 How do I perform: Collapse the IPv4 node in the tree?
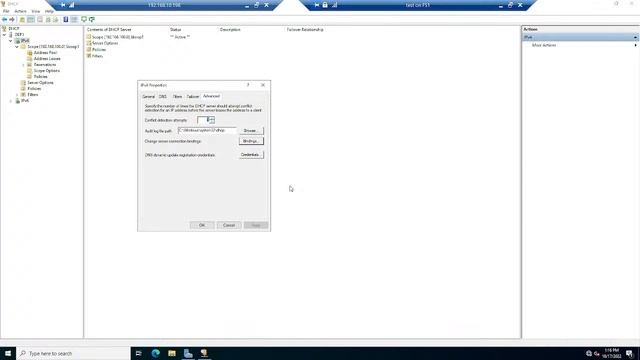click(x=11, y=41)
